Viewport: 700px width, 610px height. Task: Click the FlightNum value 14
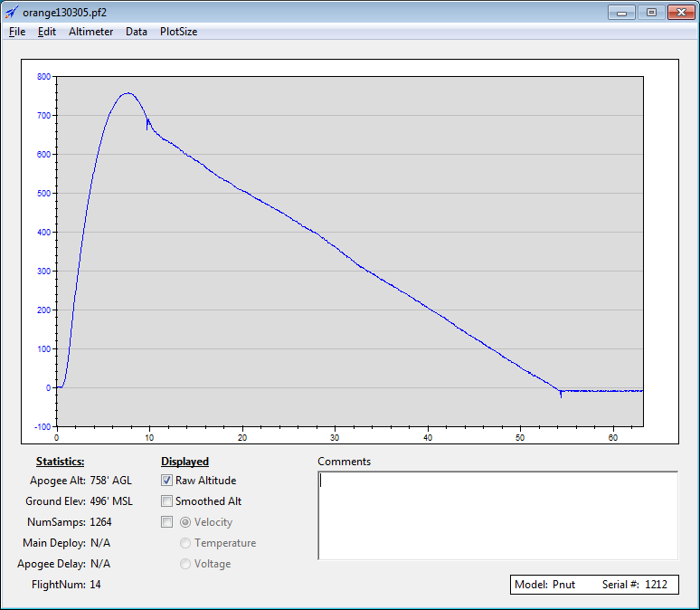[x=95, y=585]
